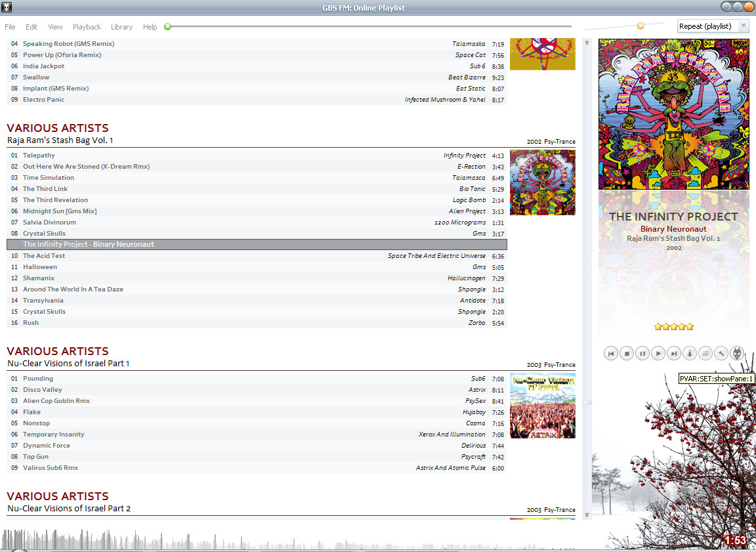
Task: Open preferences with the wrench icon
Action: (x=721, y=353)
